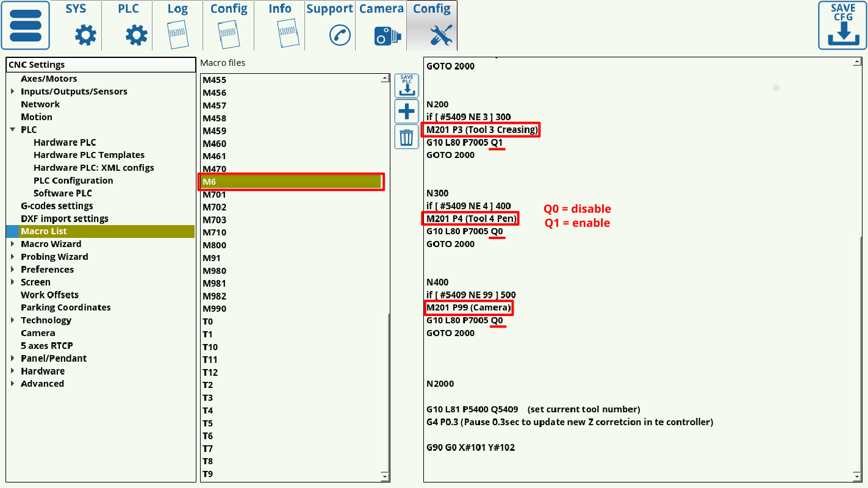
Task: Open Work Offsets settings
Action: 49,295
